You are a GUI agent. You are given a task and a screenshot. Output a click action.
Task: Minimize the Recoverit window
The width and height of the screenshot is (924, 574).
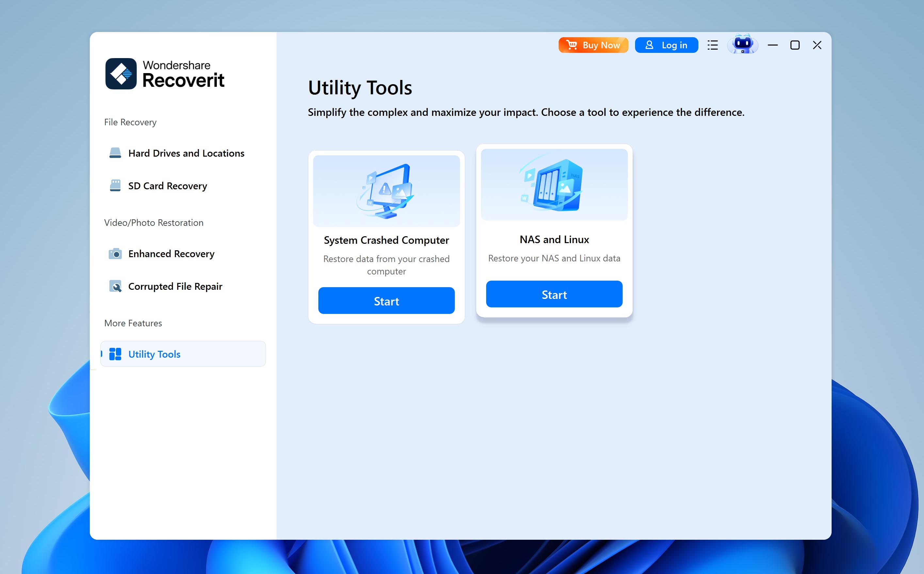(773, 45)
